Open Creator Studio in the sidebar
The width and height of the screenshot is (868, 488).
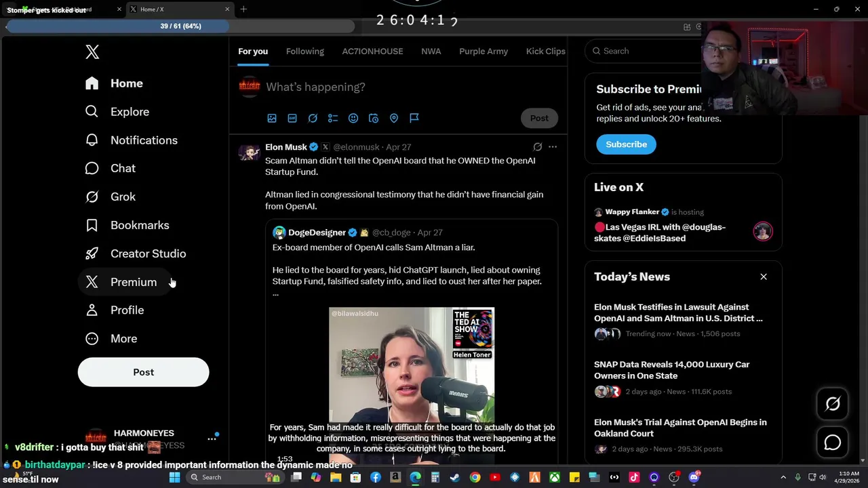pyautogui.click(x=136, y=253)
